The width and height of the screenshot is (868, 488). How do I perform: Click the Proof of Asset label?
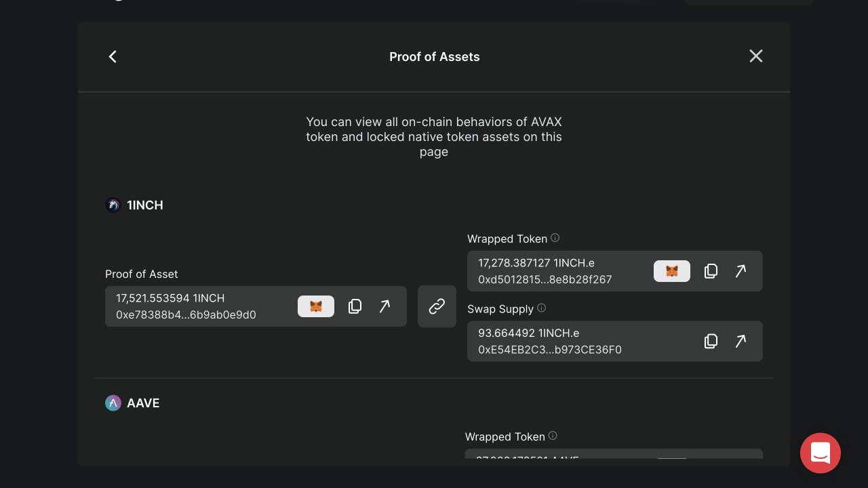(142, 274)
